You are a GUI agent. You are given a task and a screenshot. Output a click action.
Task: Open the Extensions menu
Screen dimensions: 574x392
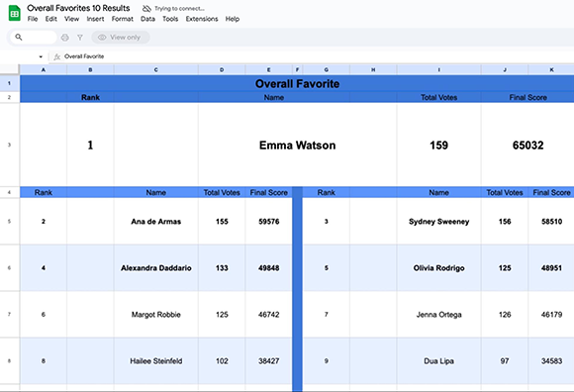click(x=202, y=19)
